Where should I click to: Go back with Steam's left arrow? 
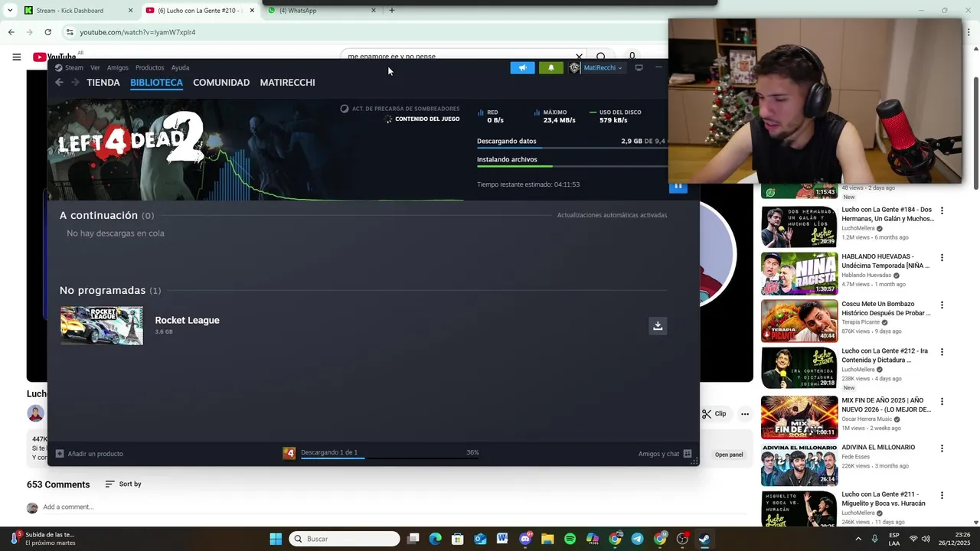tap(59, 83)
